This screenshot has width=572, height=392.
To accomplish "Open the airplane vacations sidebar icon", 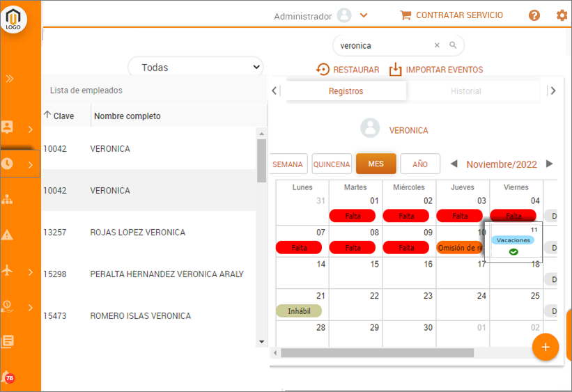I will pos(8,271).
